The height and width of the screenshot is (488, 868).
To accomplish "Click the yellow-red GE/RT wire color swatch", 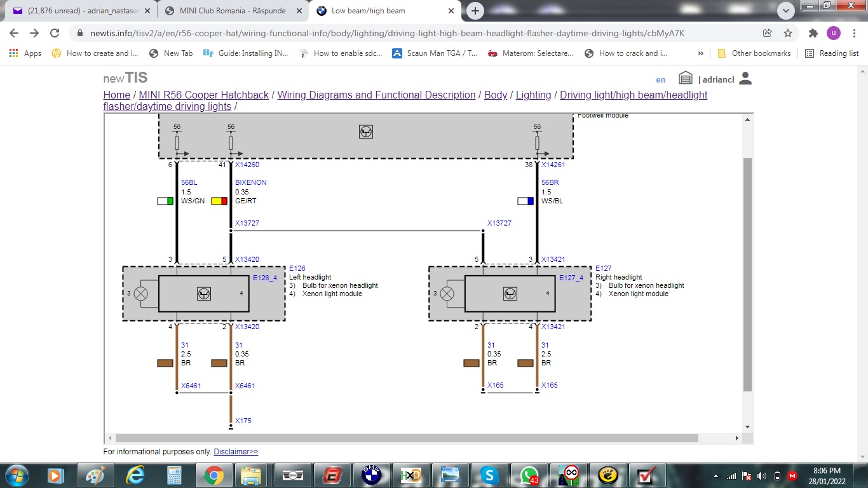I will (219, 201).
